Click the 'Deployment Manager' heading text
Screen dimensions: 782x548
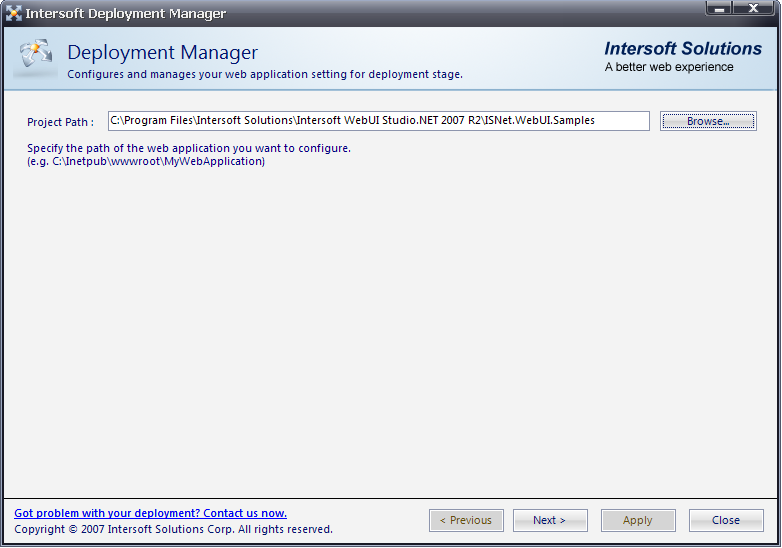(162, 53)
